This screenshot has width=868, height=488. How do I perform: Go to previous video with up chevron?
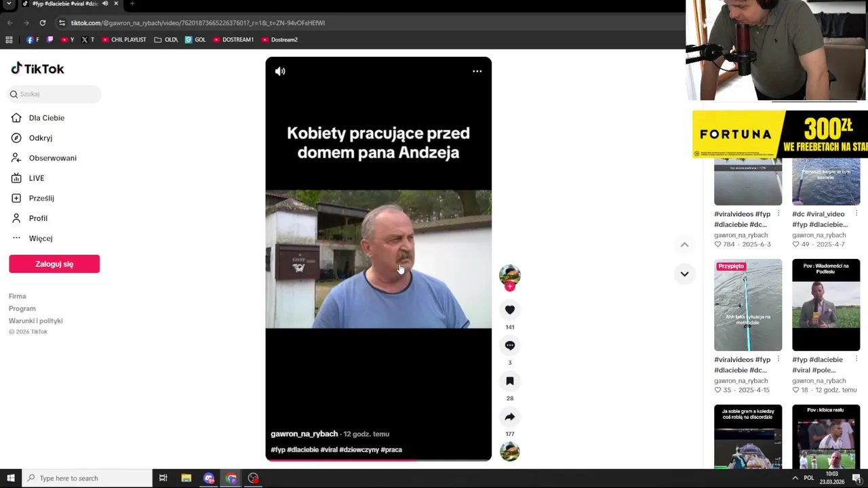(x=684, y=245)
